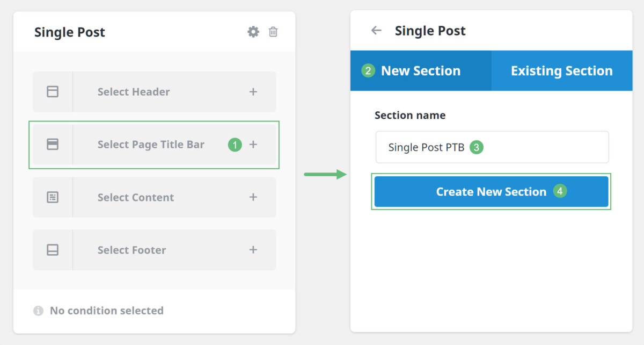Image resolution: width=644 pixels, height=345 pixels.
Task: Click the green badge inside the section name field
Action: 477,147
